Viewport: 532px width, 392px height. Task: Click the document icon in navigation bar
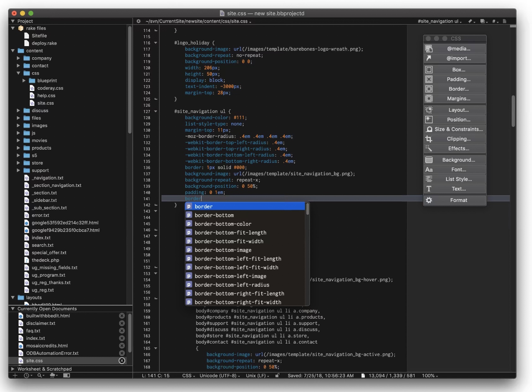click(x=505, y=21)
